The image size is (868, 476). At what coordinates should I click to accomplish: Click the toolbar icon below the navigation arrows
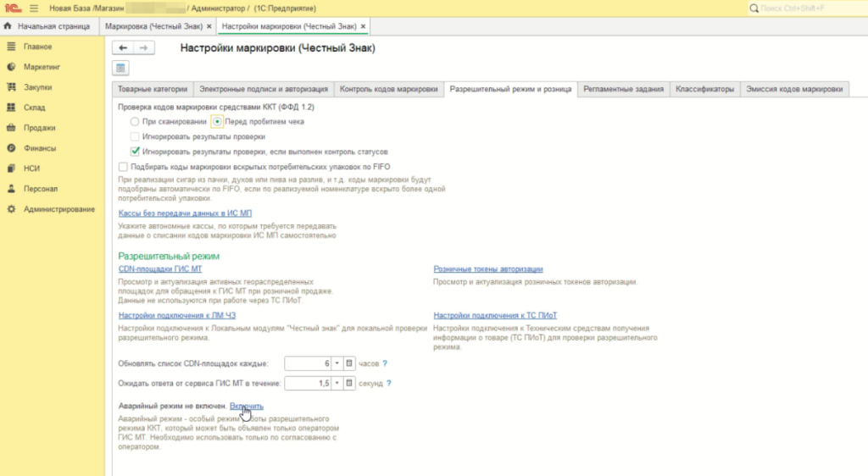[x=120, y=68]
